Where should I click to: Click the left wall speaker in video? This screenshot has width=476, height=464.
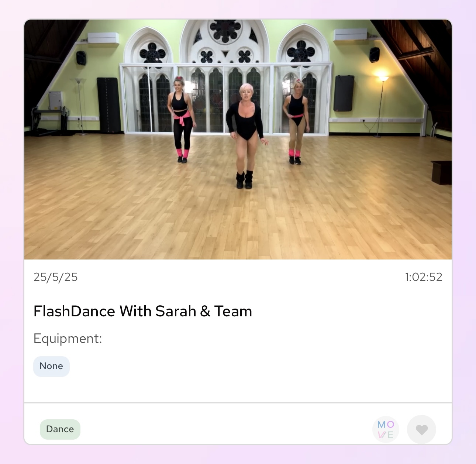click(x=81, y=58)
